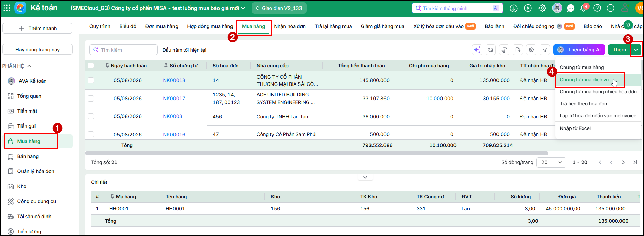Screen dimensions: 644x236
Task: Tick checkbox for voucher NK00018
Action: tap(91, 80)
